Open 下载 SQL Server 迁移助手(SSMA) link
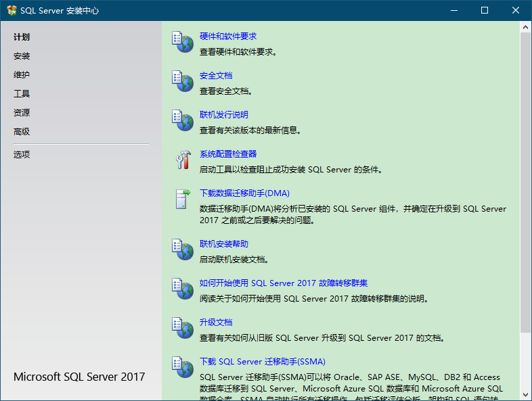The width and height of the screenshot is (532, 401). click(x=263, y=361)
